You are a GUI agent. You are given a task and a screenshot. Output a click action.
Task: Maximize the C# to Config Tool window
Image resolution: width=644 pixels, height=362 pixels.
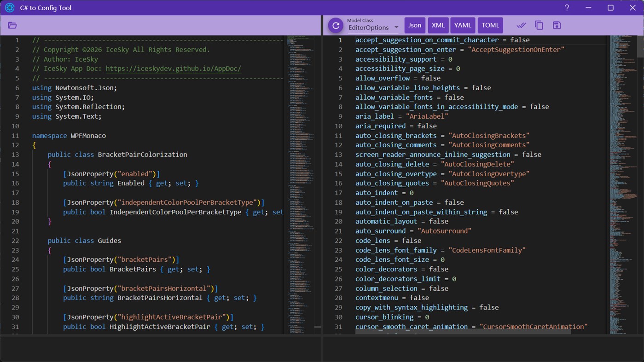(610, 8)
